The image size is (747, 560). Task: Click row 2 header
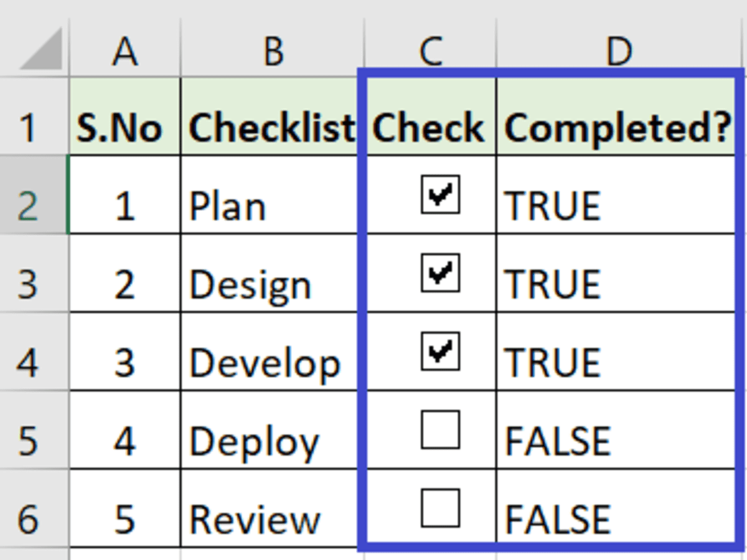pos(28,205)
